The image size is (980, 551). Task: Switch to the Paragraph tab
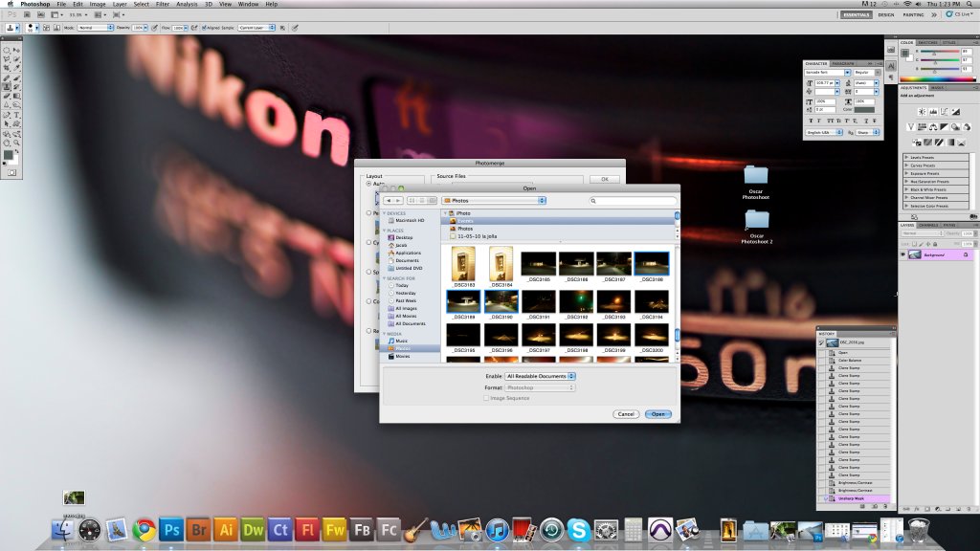[x=843, y=63]
